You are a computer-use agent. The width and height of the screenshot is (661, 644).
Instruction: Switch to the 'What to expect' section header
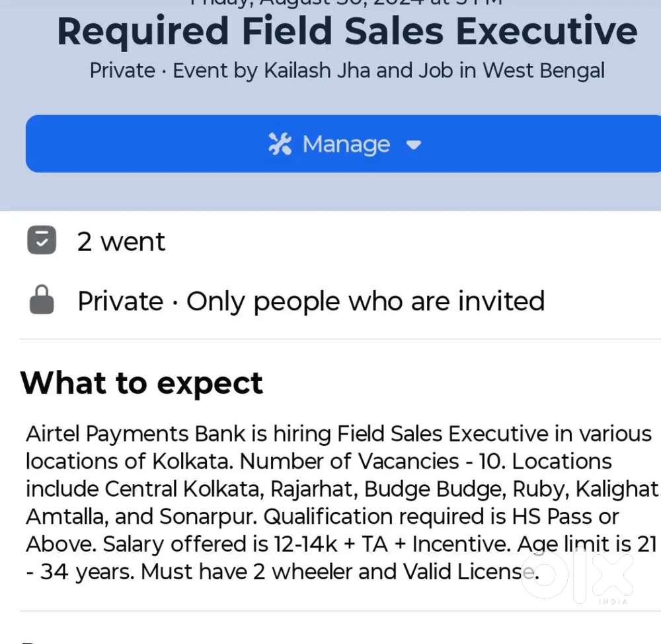point(141,383)
